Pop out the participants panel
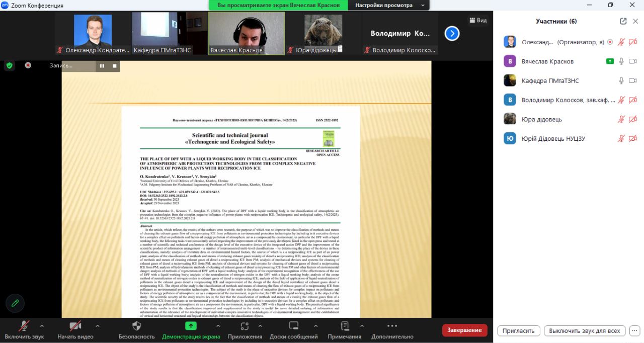This screenshot has width=644, height=343. (x=623, y=21)
